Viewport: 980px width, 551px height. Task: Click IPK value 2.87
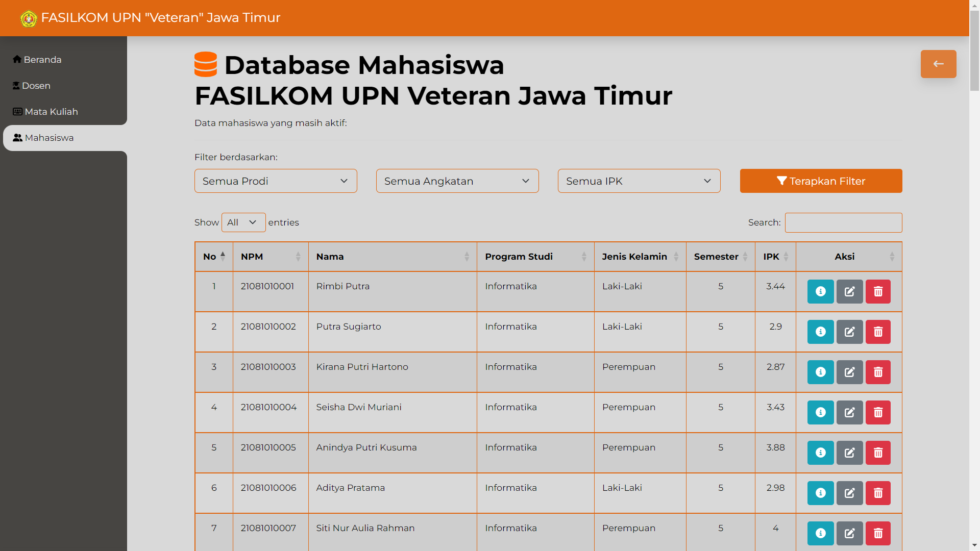point(775,367)
